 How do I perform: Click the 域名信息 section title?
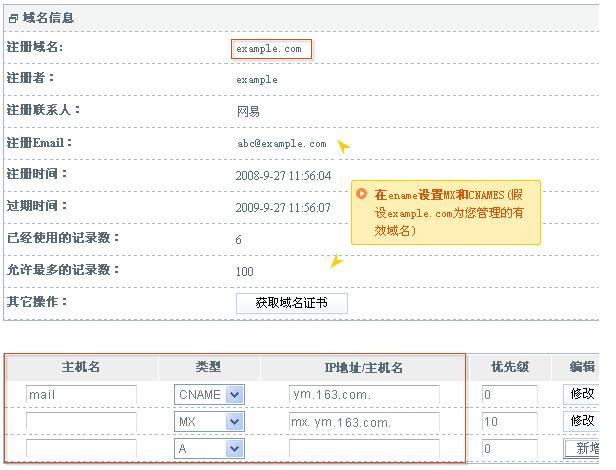pyautogui.click(x=48, y=18)
